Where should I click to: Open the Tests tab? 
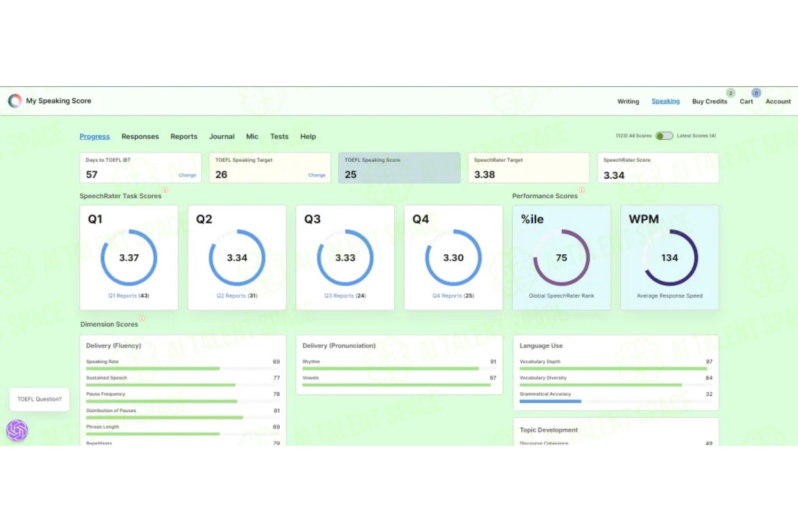coord(279,137)
